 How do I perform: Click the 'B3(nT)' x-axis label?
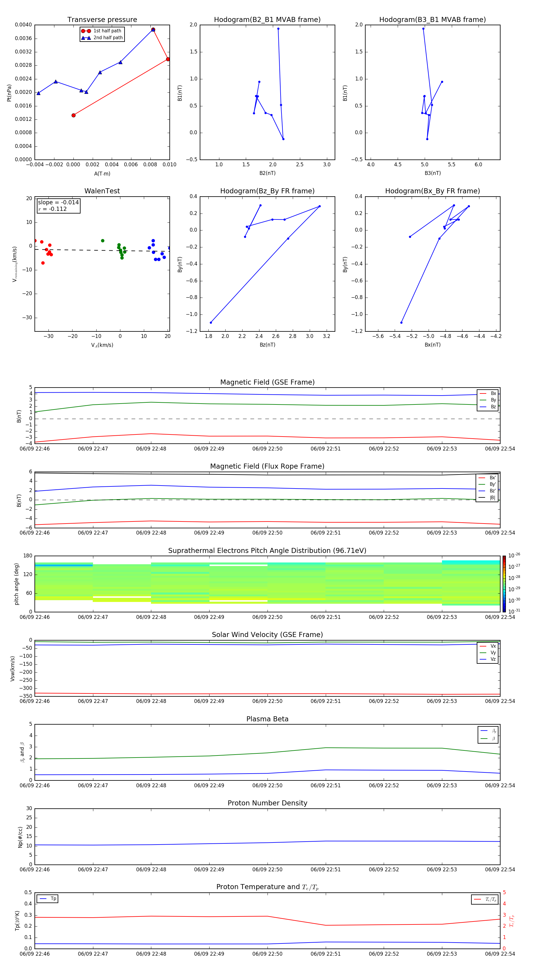coord(432,173)
